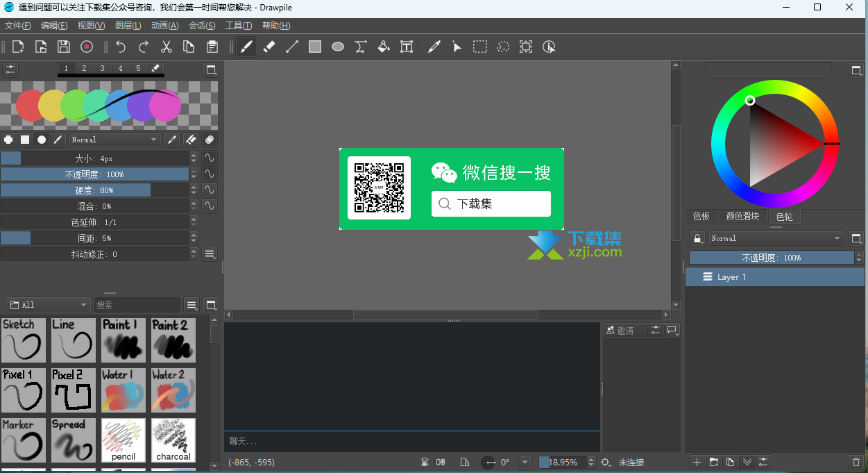Select the Flood fill bucket tool
The image size is (868, 473).
pyautogui.click(x=384, y=47)
